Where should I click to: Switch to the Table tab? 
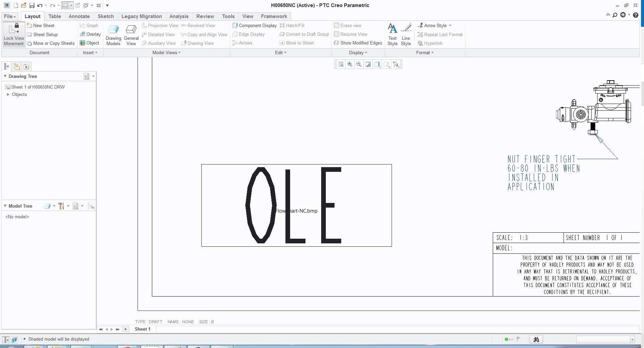coord(54,16)
